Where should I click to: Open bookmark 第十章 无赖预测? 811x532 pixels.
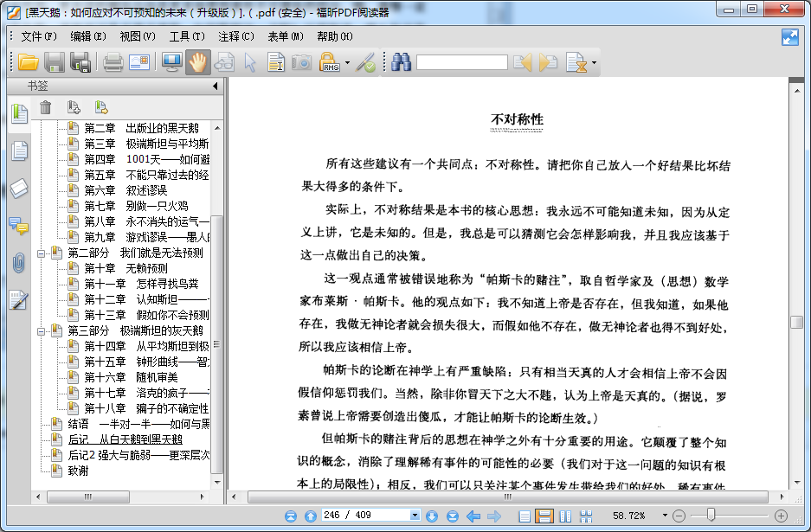click(126, 268)
